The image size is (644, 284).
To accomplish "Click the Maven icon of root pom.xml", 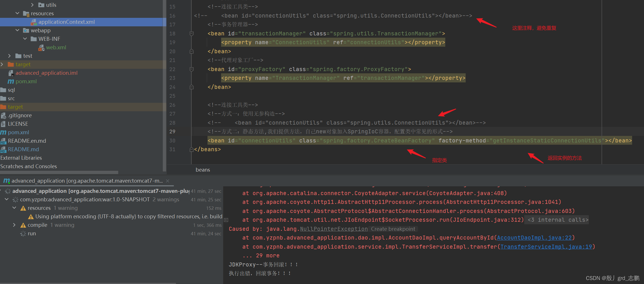I will click(x=3, y=133).
